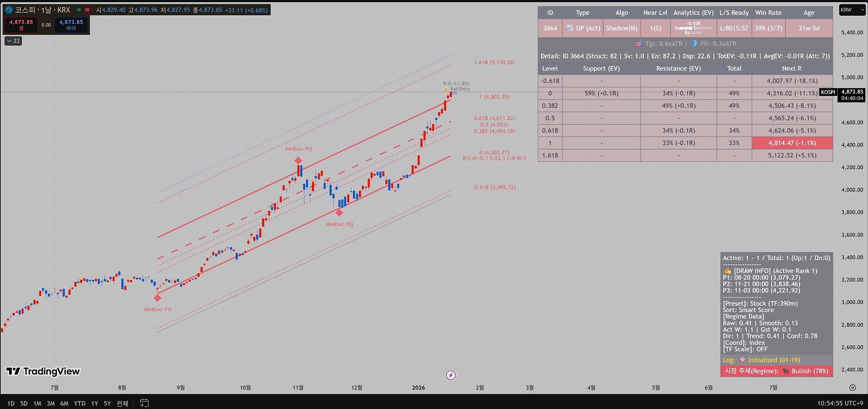Click the bull icon beside Bullish (78%)

786,371
